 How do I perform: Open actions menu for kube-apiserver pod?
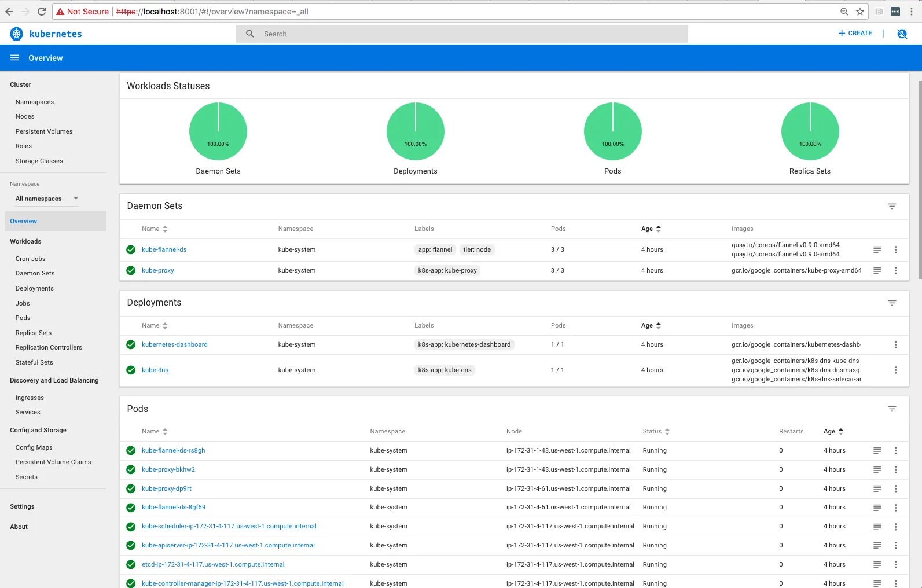(x=896, y=545)
